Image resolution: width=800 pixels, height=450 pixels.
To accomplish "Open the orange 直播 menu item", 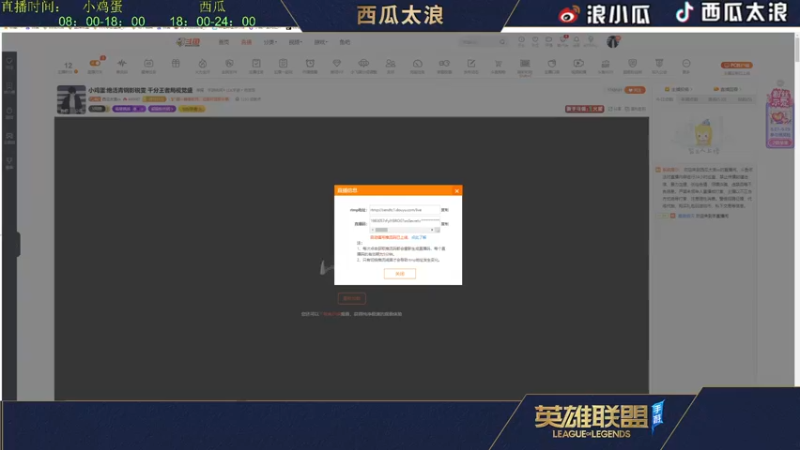I will coord(246,42).
